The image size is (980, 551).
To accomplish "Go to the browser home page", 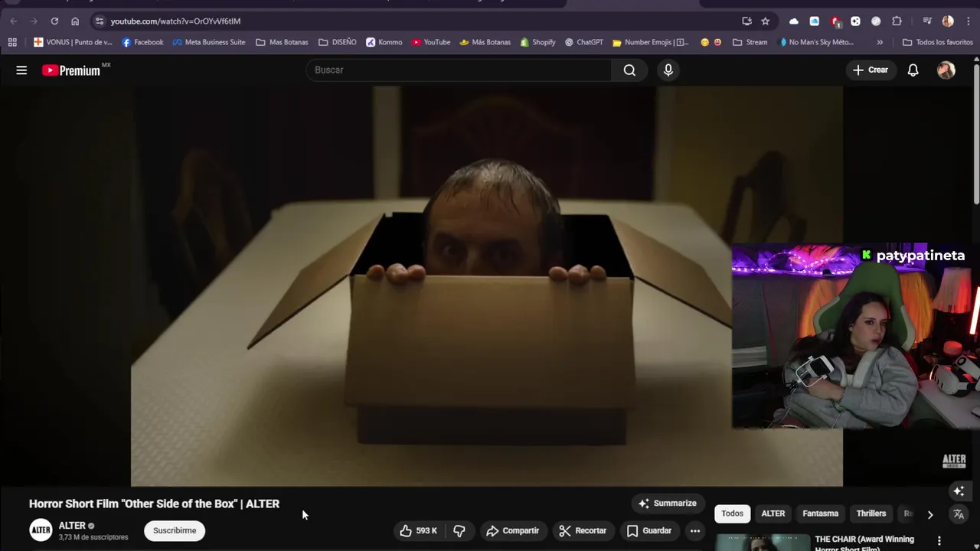I will click(75, 21).
